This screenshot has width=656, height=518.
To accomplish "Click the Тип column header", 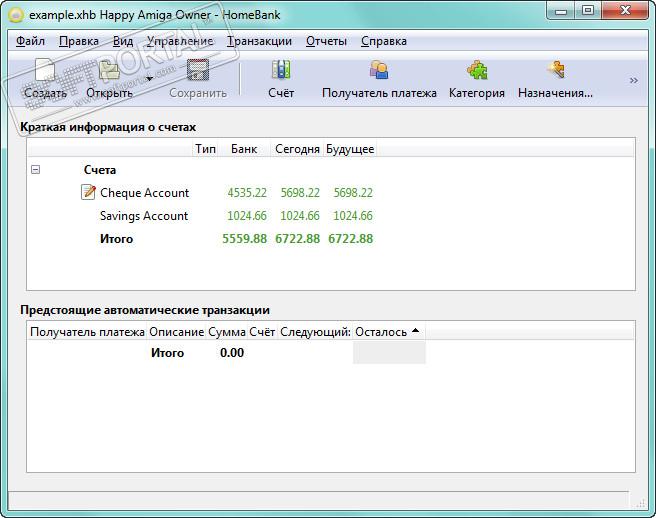I will coord(205,149).
